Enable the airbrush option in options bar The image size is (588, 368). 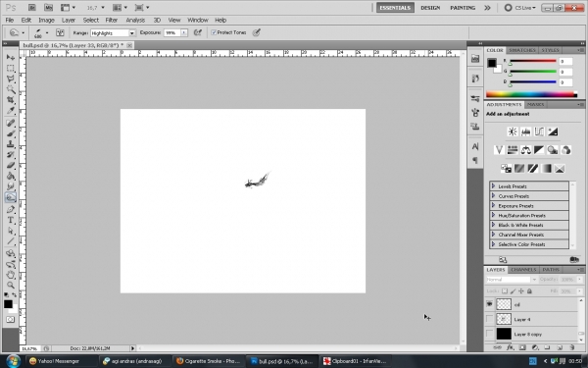pyautogui.click(x=198, y=32)
